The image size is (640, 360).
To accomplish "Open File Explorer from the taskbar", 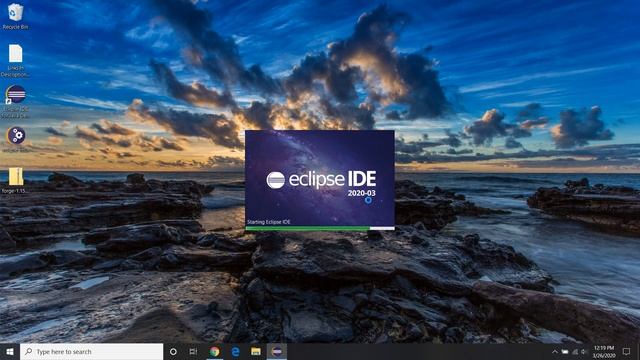I will 256,352.
